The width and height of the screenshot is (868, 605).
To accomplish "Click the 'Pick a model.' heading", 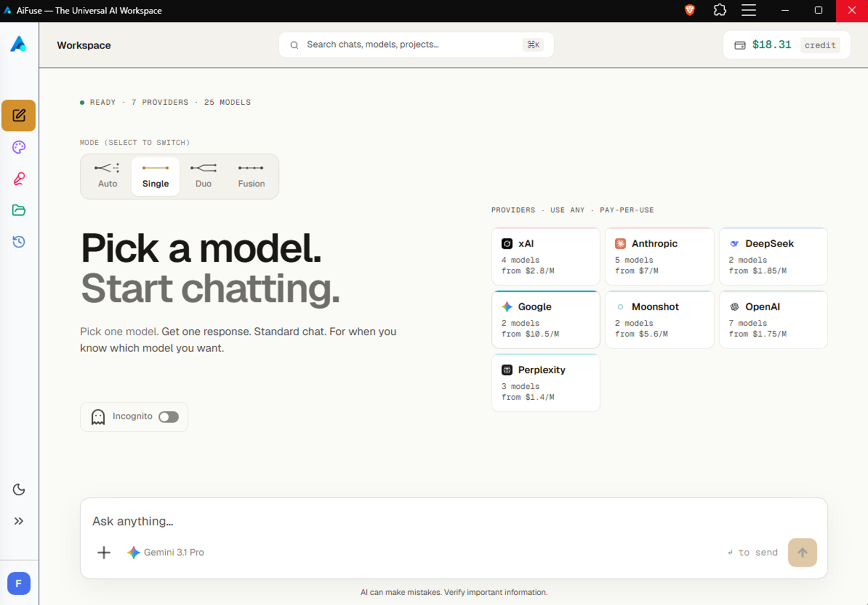I will (x=201, y=248).
